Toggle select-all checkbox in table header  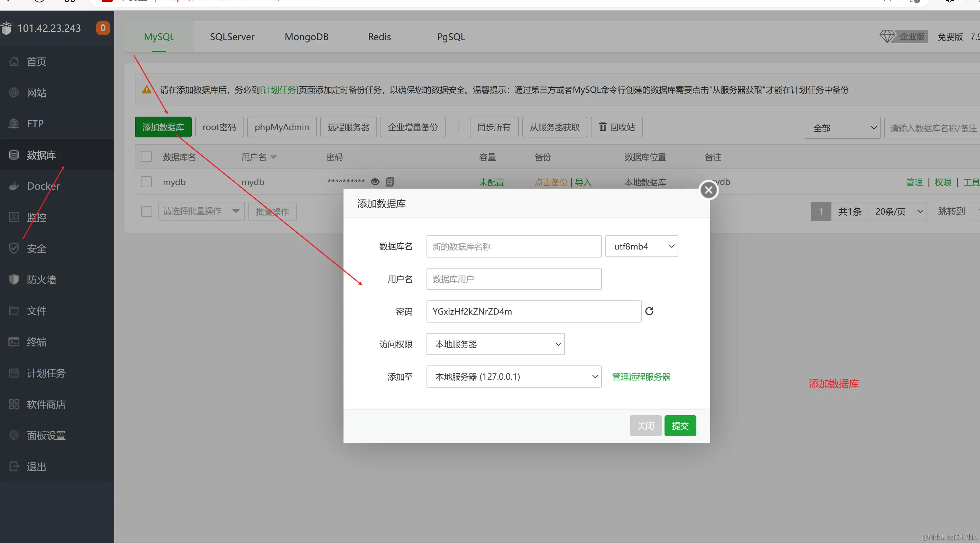click(x=146, y=157)
